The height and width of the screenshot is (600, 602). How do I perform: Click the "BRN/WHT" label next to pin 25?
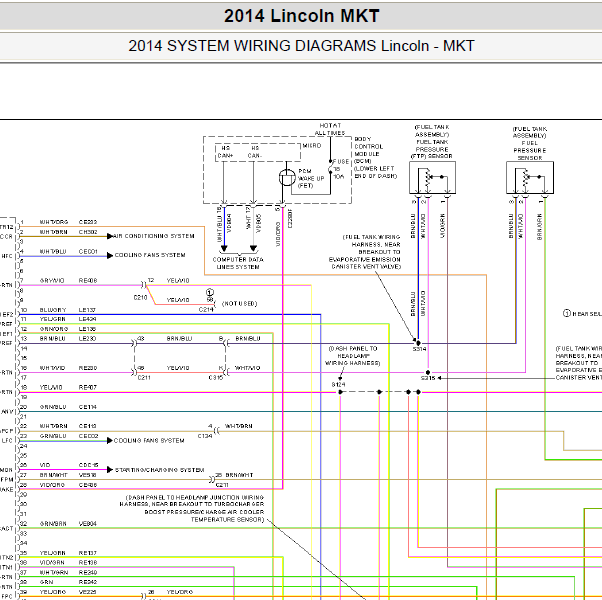(239, 475)
